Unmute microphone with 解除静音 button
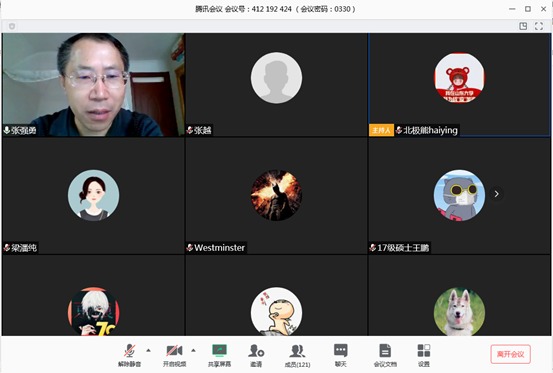The width and height of the screenshot is (553, 373). tap(129, 355)
